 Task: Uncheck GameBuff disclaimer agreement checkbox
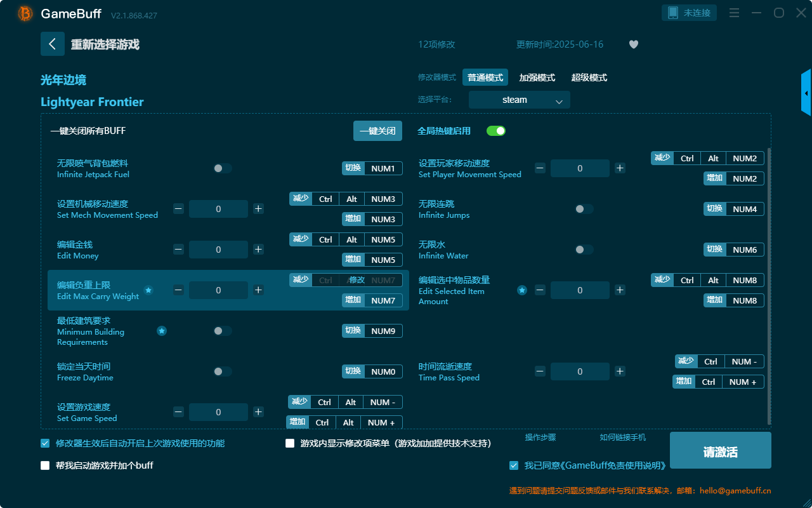[x=514, y=465]
